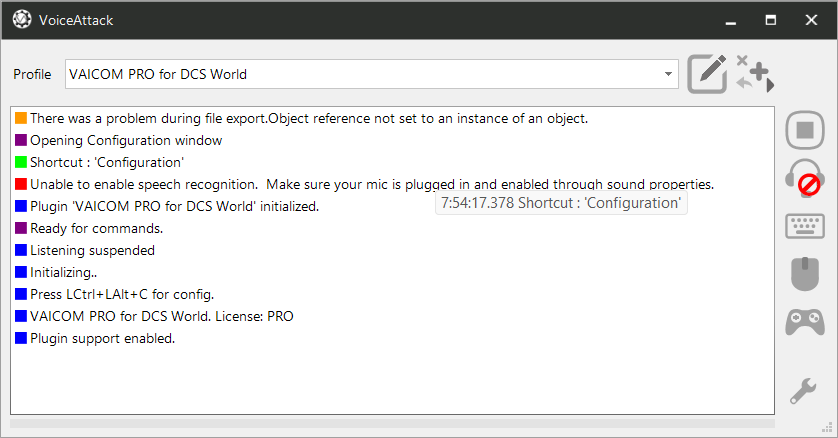Click the horizontal scrollbar below the log
This screenshot has height=438, width=838.
click(392, 423)
